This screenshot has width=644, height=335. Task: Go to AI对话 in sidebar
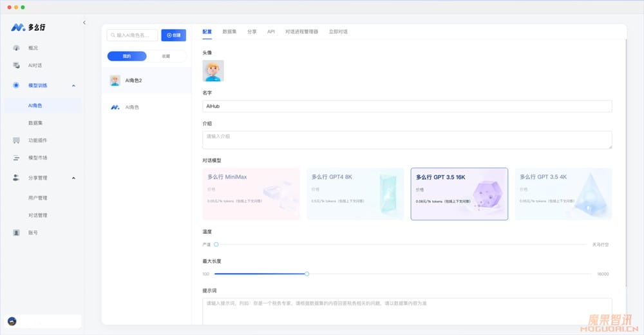point(35,65)
